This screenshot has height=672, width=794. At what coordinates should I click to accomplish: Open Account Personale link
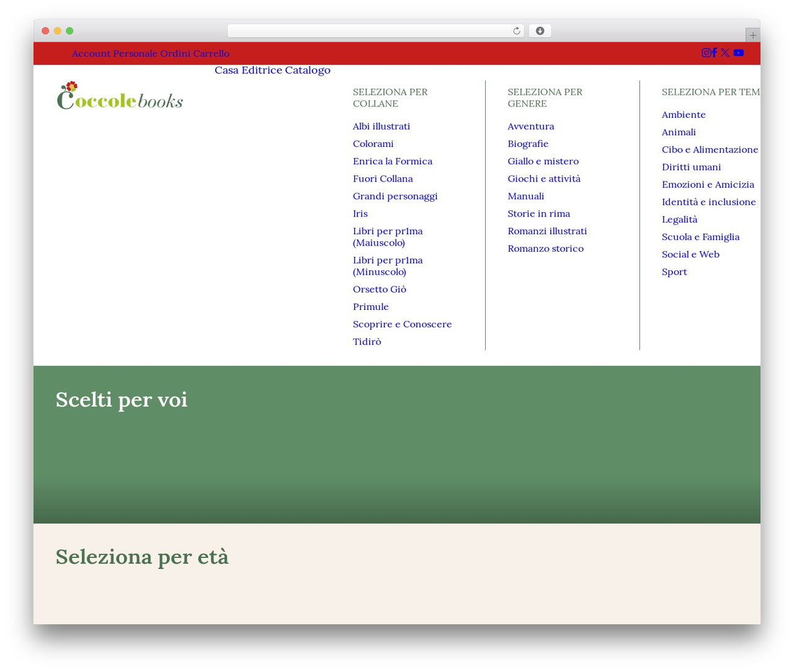tap(114, 53)
